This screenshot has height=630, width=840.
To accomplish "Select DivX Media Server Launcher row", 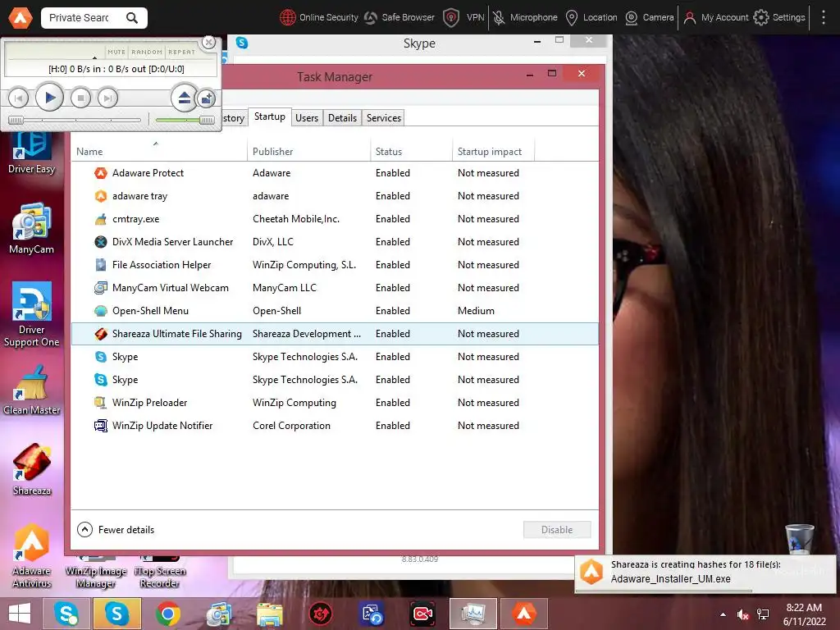I will coord(335,242).
